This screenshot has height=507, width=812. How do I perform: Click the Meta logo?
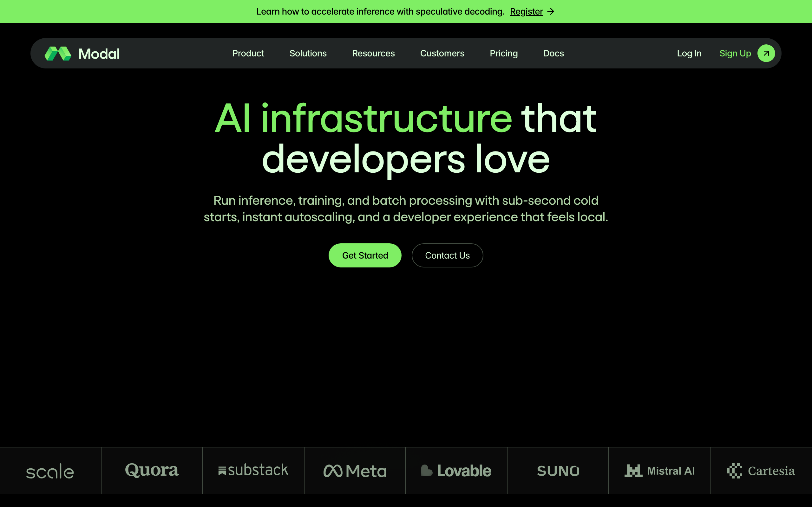pyautogui.click(x=355, y=471)
